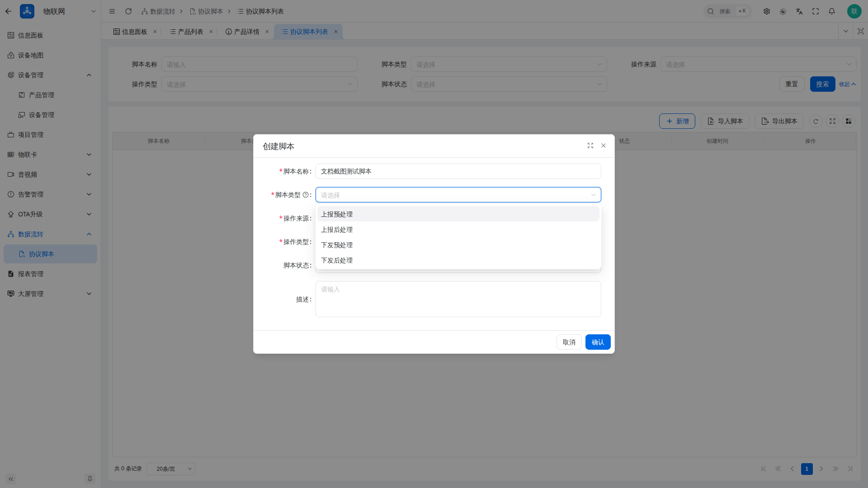Open 报表管理 in sidebar menu
Image resolution: width=868 pixels, height=488 pixels.
[51, 274]
